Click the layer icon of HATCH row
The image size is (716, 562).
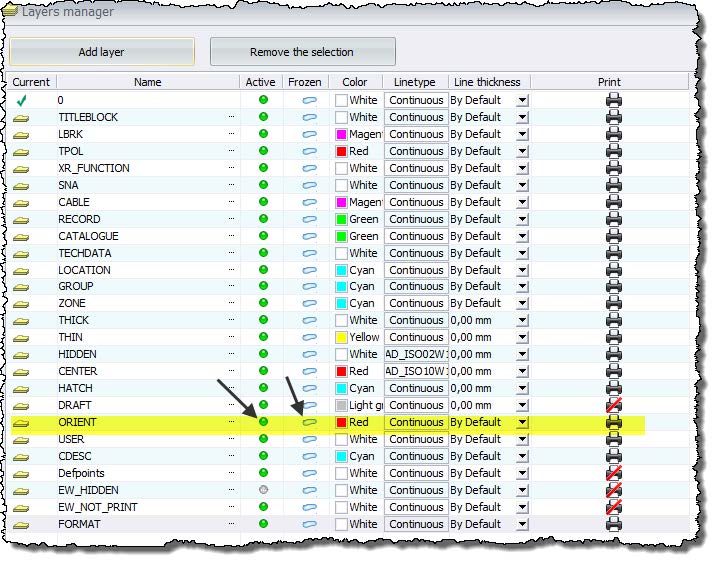(x=21, y=389)
